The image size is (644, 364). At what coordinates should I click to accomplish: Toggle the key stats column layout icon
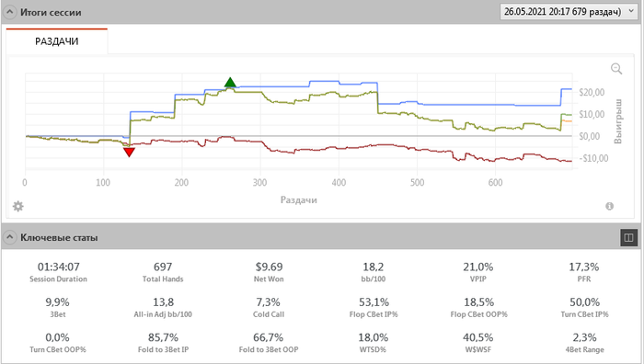coord(628,237)
